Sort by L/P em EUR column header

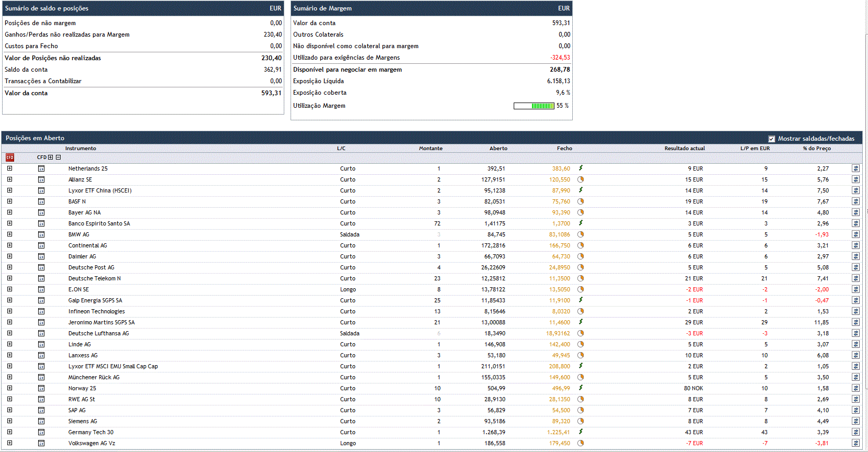point(755,149)
